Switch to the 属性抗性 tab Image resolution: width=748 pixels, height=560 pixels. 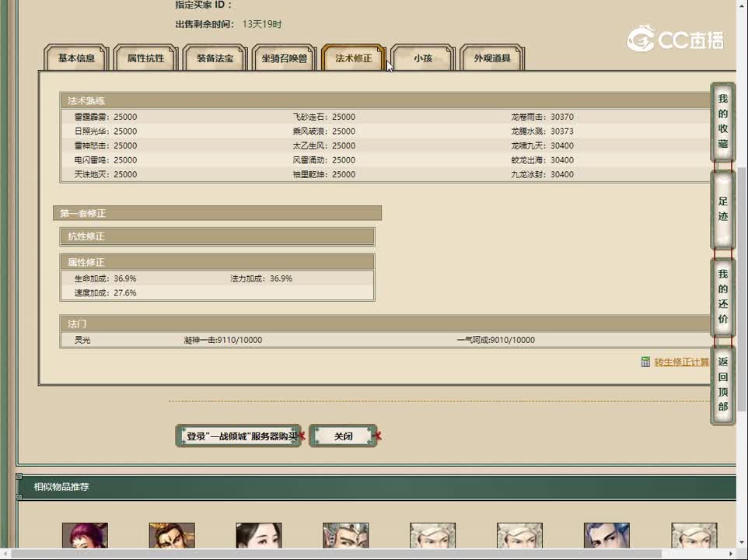pos(145,58)
